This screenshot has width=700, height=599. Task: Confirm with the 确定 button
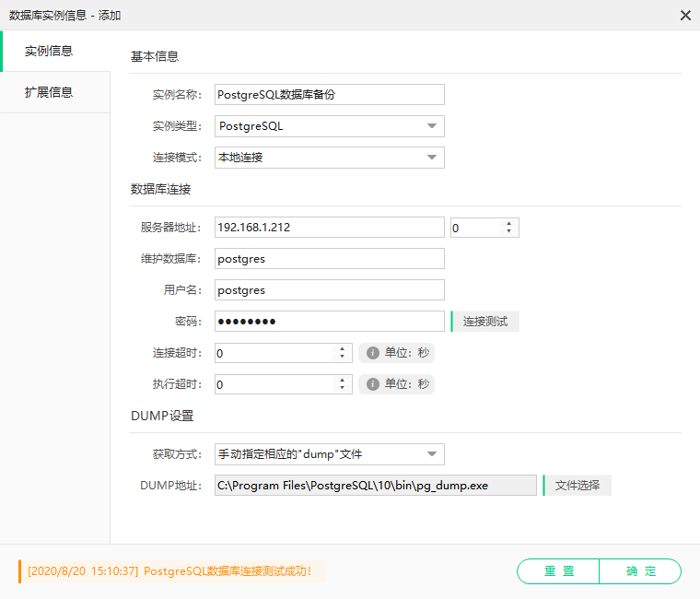tap(640, 571)
